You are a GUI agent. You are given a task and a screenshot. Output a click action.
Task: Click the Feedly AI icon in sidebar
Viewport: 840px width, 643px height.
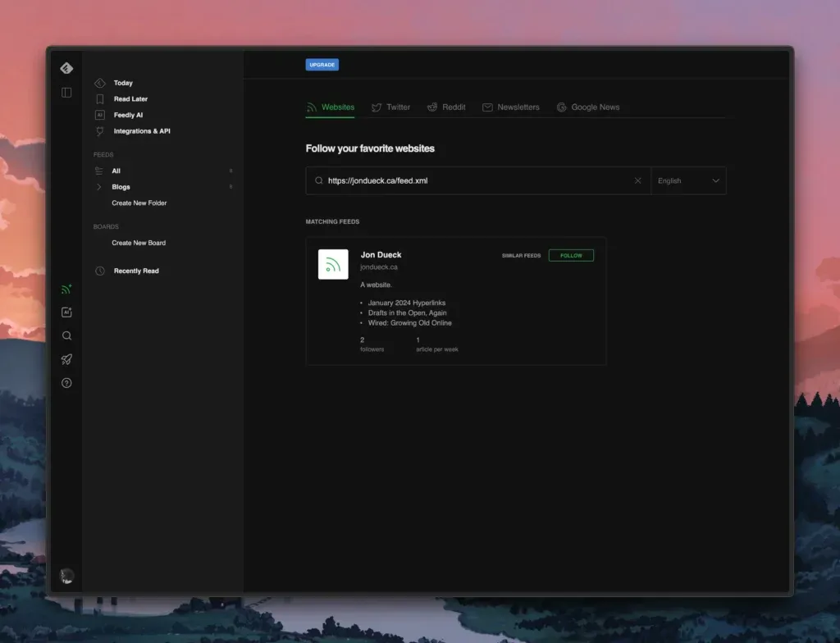(x=99, y=115)
